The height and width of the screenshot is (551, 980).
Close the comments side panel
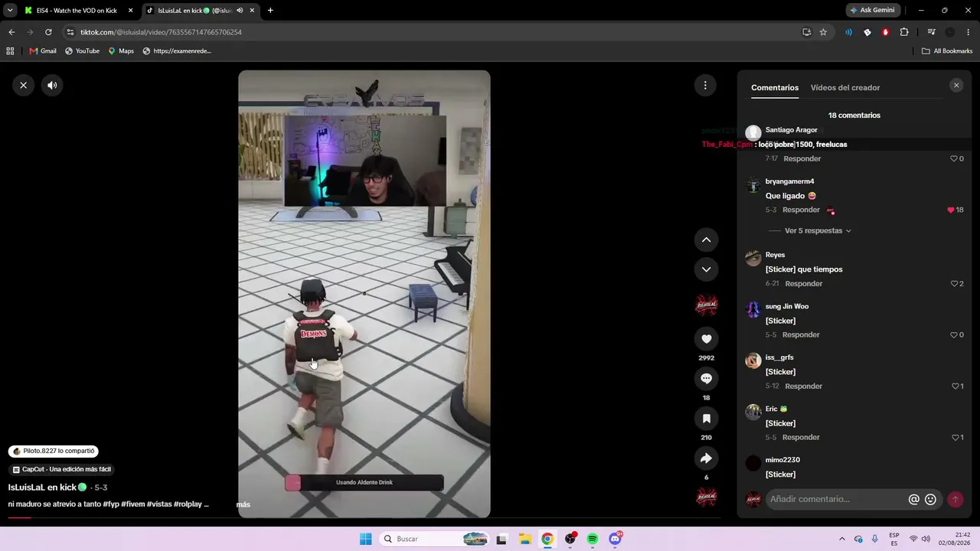[x=956, y=86]
